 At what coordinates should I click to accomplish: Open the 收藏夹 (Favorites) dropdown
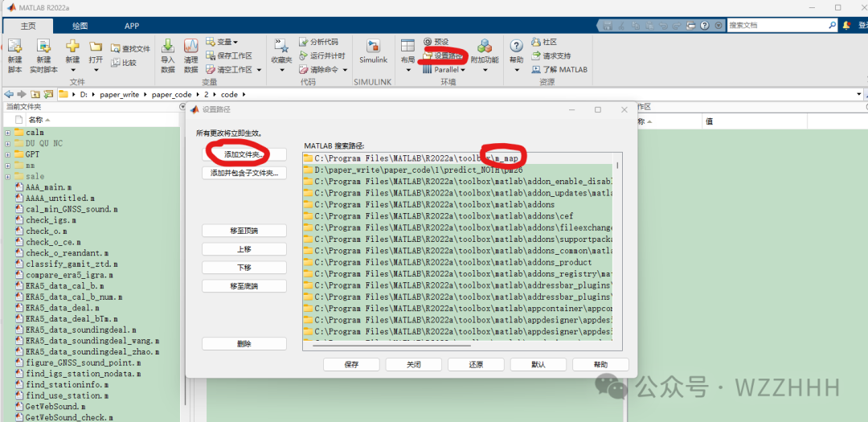(x=281, y=71)
